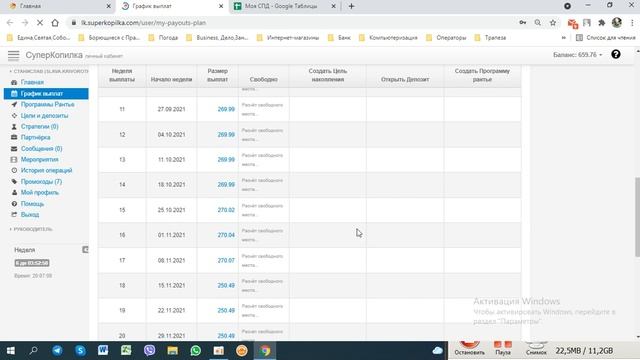Screen dimensions: 640x360
Task: Show hidden bookmarks with the chevron
Action: click(563, 38)
